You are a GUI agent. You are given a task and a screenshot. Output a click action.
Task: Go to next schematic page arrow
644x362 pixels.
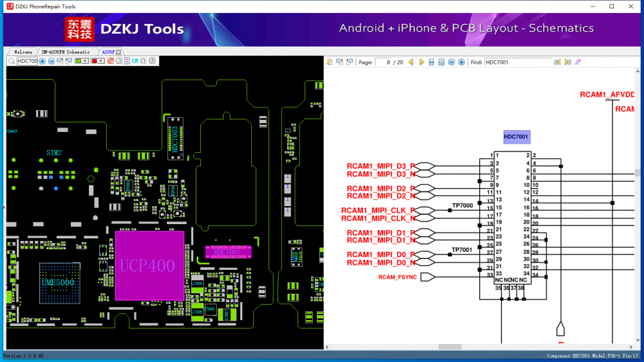point(421,62)
